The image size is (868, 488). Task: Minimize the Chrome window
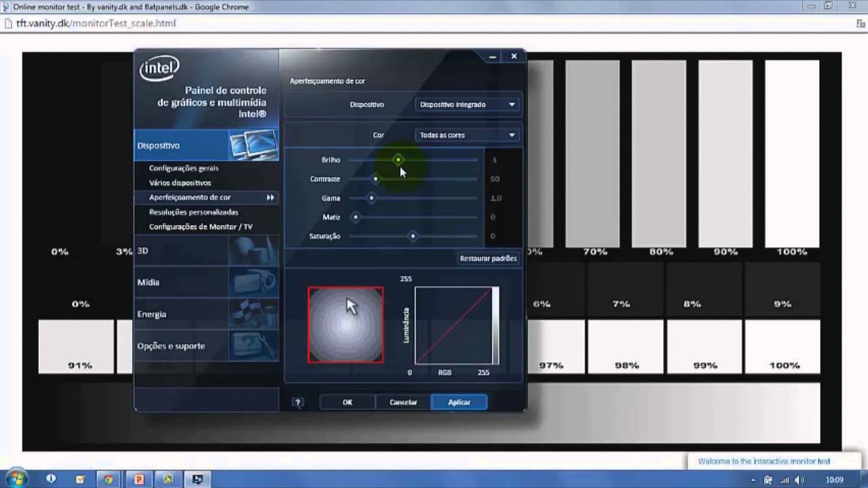coord(812,5)
